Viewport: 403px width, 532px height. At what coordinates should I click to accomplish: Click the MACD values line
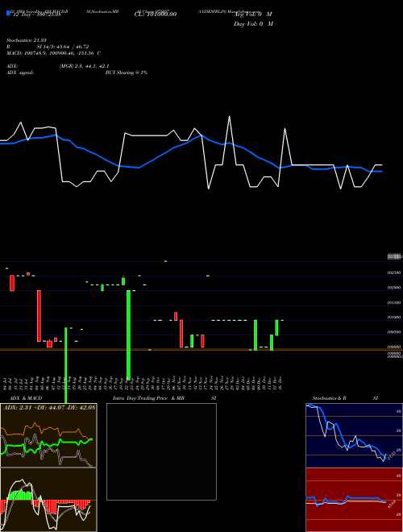click(53, 53)
